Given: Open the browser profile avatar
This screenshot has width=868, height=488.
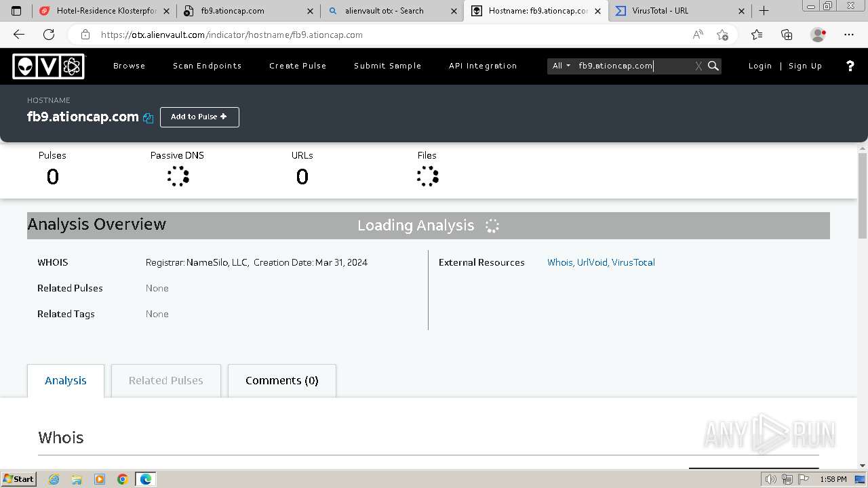Looking at the screenshot, I should click(818, 35).
